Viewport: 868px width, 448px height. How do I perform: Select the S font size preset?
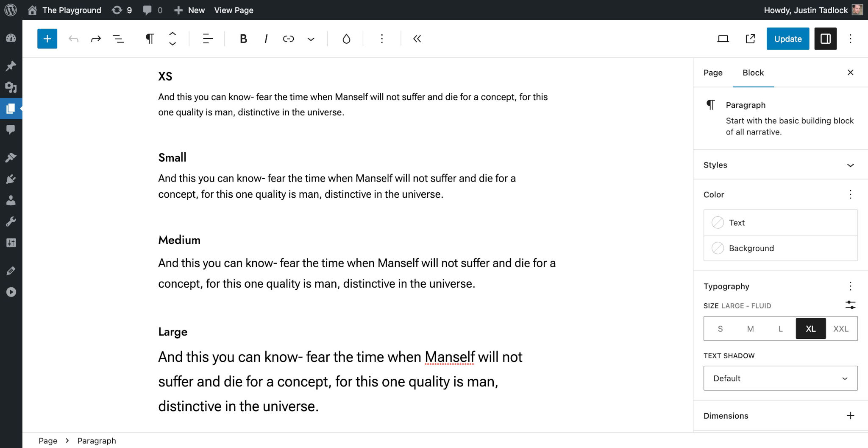coord(720,328)
